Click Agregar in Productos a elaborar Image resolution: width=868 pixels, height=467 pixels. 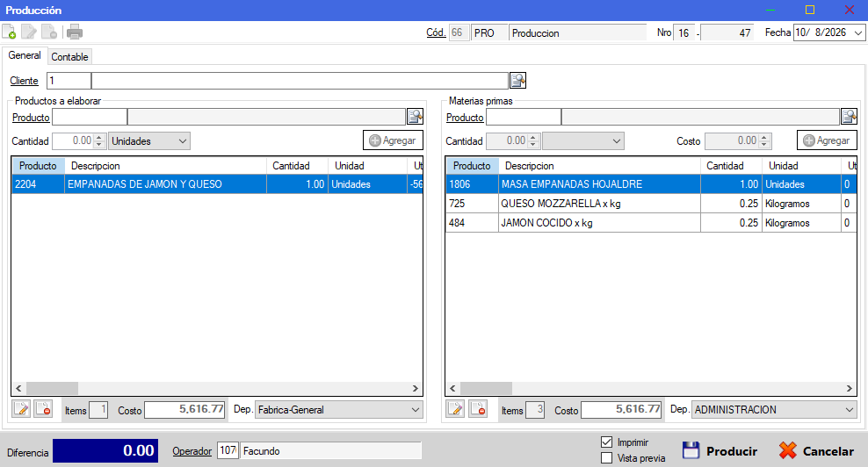(393, 140)
